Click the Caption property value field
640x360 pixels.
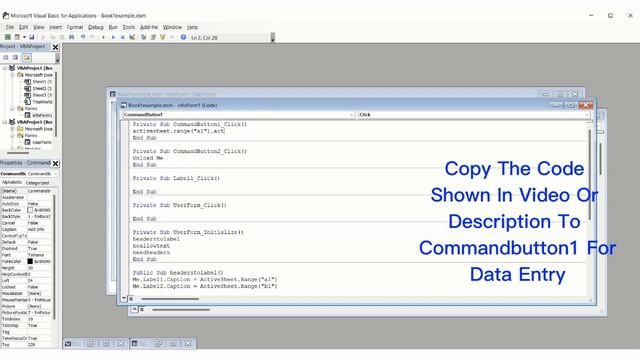[39, 229]
